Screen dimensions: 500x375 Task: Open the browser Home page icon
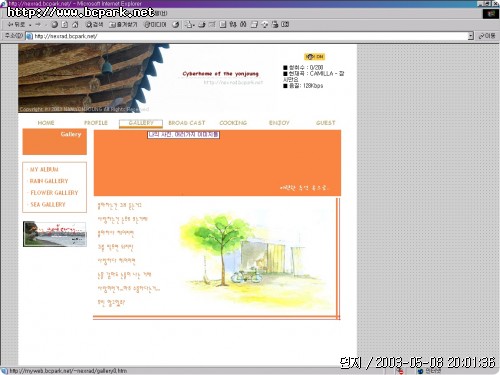pos(75,24)
